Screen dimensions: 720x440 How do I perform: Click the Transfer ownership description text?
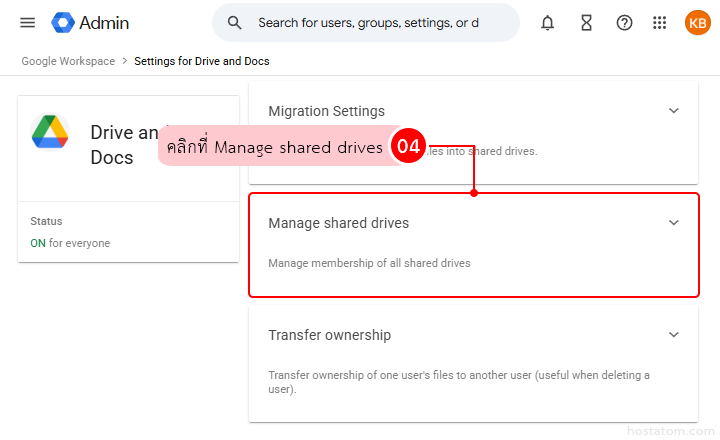tap(459, 382)
